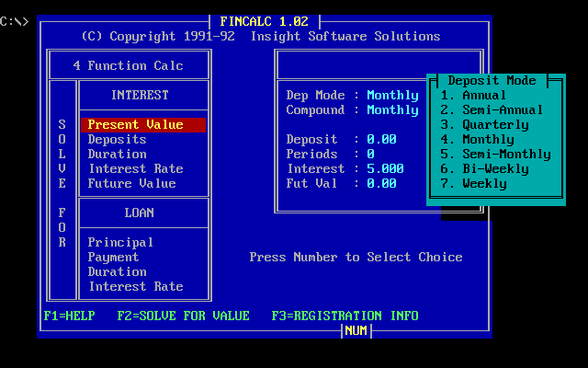Open the 4 Function Calc
This screenshot has width=588, height=368.
pos(128,65)
